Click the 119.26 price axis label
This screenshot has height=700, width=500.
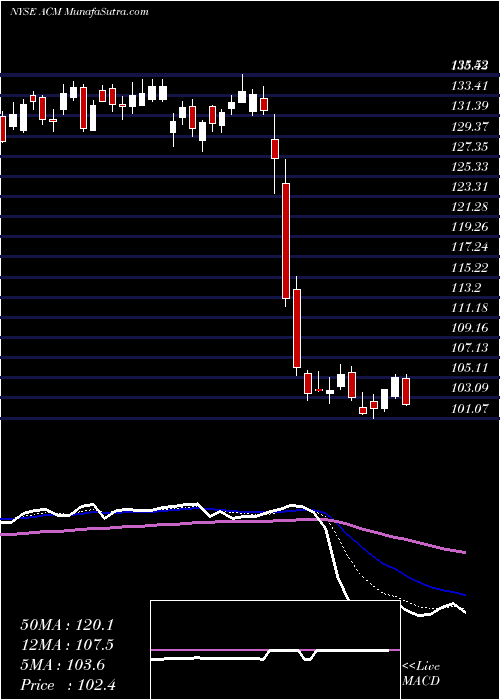coord(470,227)
